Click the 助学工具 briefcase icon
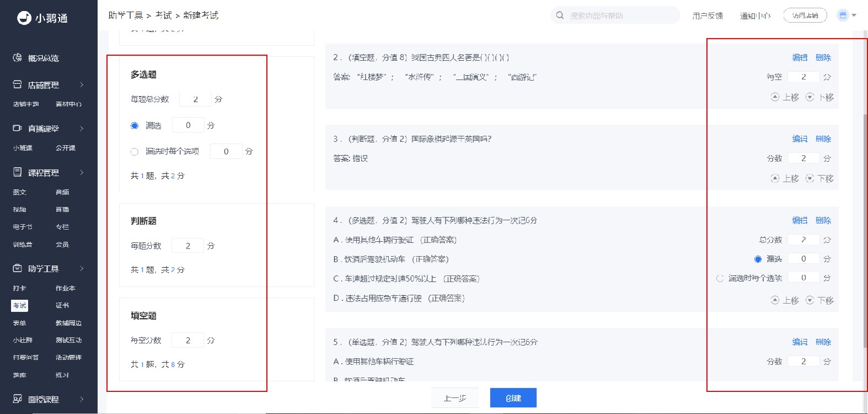The image size is (868, 414). (x=17, y=268)
